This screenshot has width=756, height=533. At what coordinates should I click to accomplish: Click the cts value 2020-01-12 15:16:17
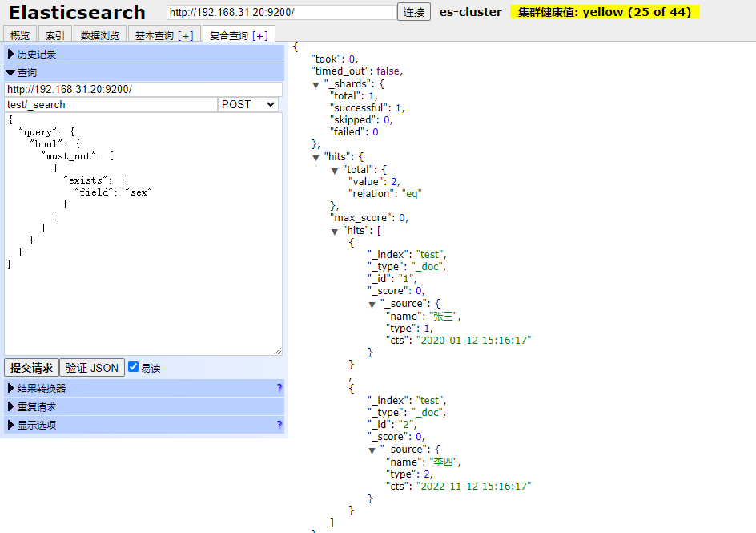point(473,340)
